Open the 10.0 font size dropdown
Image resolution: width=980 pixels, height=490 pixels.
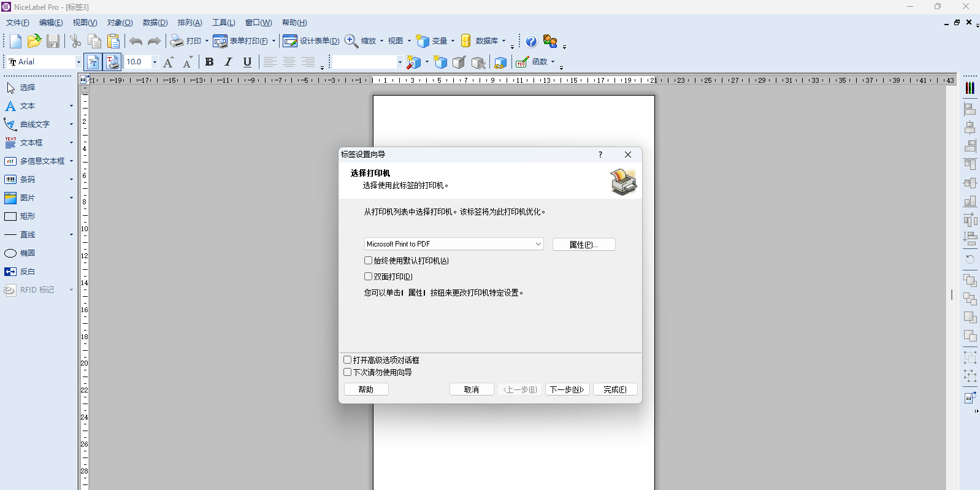pos(155,62)
